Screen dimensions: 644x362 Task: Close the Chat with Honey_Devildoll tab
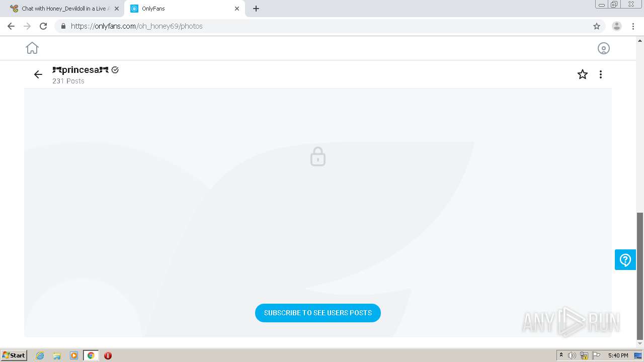coord(116,9)
